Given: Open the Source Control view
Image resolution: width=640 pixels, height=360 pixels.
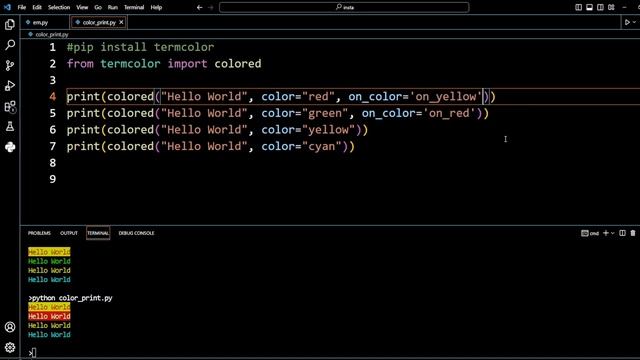Looking at the screenshot, I should click(10, 65).
